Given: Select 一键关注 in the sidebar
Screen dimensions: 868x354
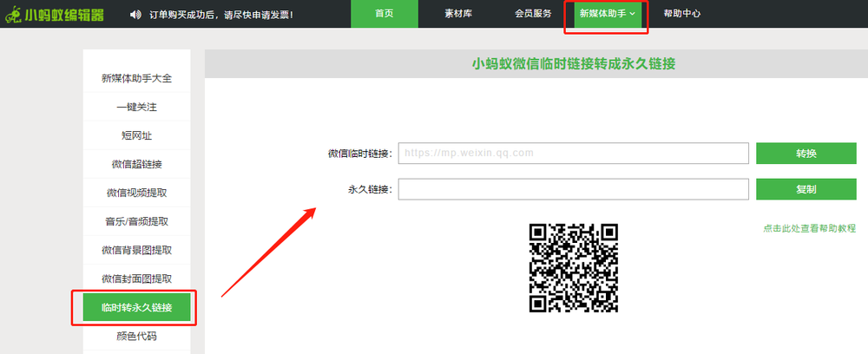Looking at the screenshot, I should 137,107.
